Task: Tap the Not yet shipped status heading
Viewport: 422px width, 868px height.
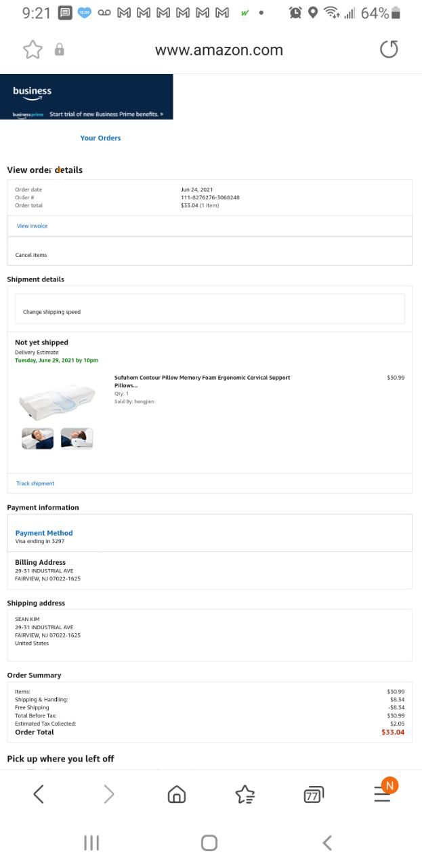Action: coord(41,342)
